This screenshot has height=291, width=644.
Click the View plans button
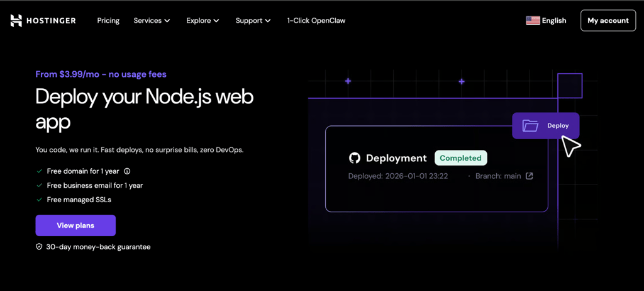click(x=75, y=225)
